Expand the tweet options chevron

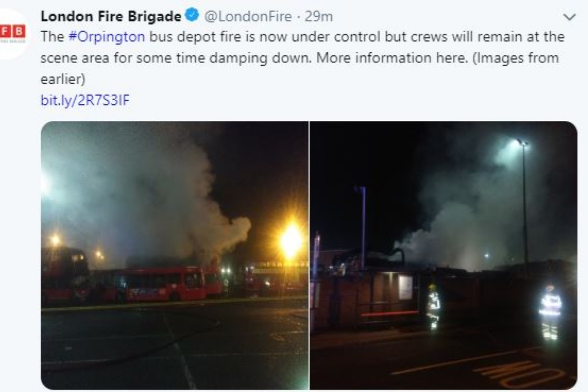[x=569, y=17]
